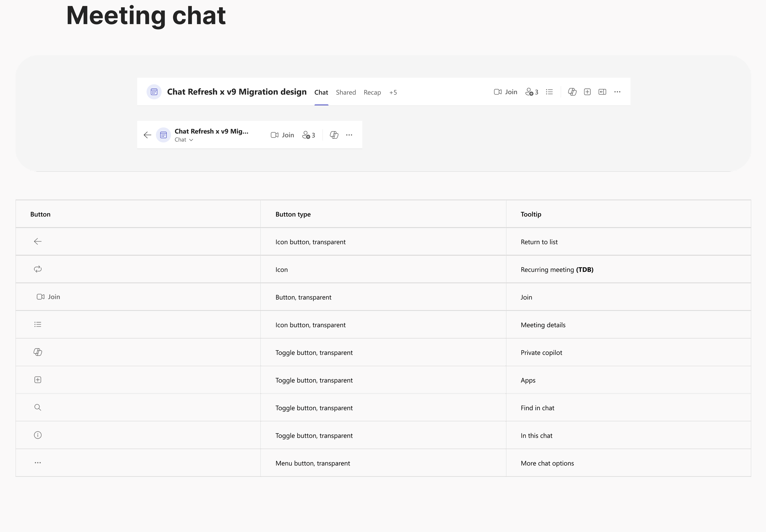This screenshot has width=766, height=532.
Task: Toggle Copilot in the compact header
Action: (334, 135)
